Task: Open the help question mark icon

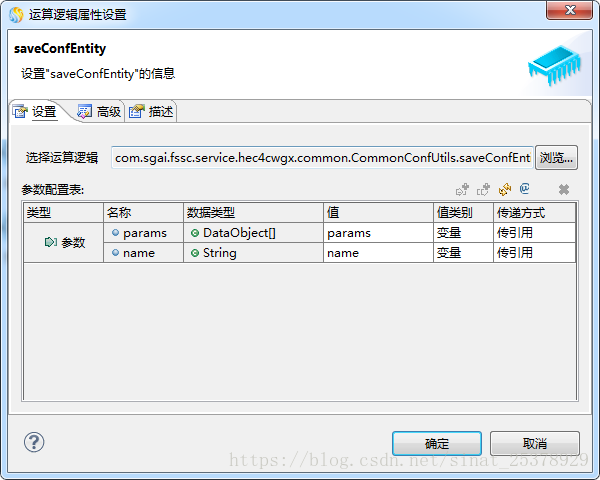Action: 34,442
